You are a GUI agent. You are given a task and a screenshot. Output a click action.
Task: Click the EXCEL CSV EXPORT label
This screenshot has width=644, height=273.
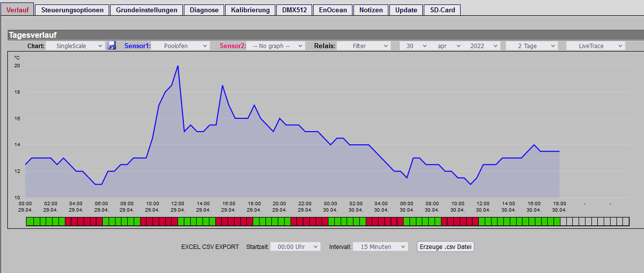point(210,246)
